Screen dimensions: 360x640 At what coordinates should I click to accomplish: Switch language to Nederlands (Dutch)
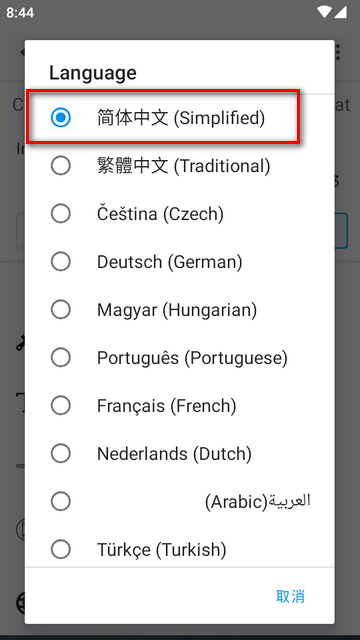click(x=180, y=453)
